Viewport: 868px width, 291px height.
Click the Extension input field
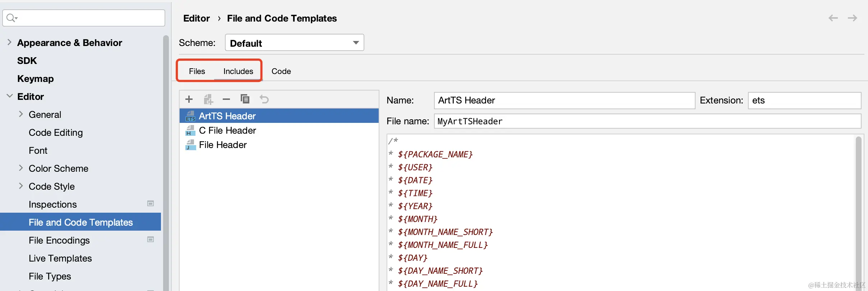(x=804, y=101)
